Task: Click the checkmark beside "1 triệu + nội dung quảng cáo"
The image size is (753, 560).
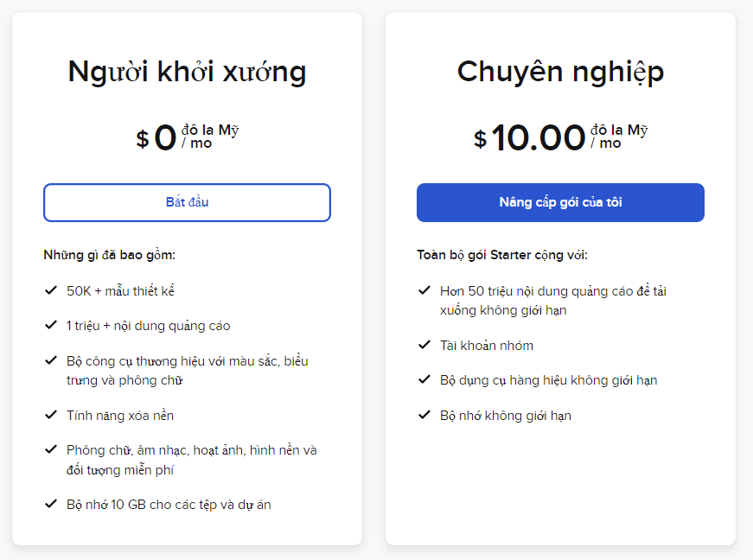Action: pyautogui.click(x=49, y=326)
